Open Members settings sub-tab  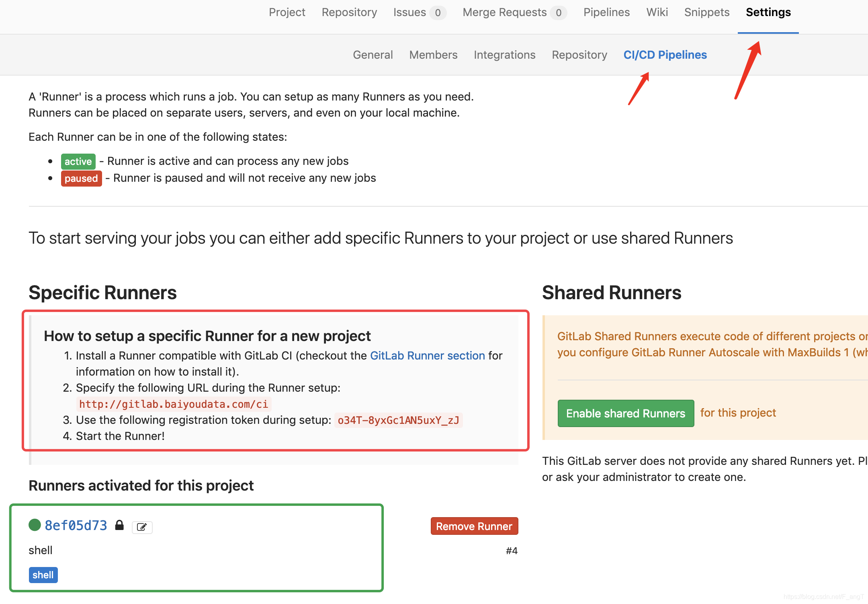[433, 55]
